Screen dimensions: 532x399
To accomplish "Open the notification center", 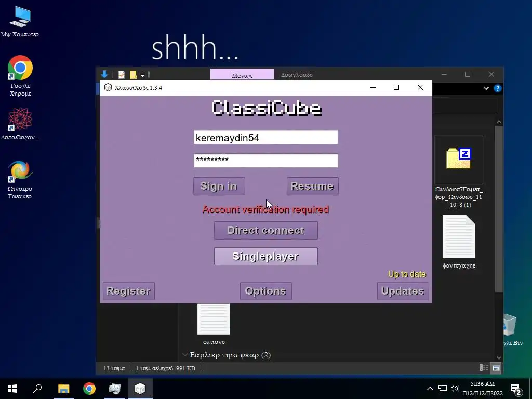I will coord(516,389).
